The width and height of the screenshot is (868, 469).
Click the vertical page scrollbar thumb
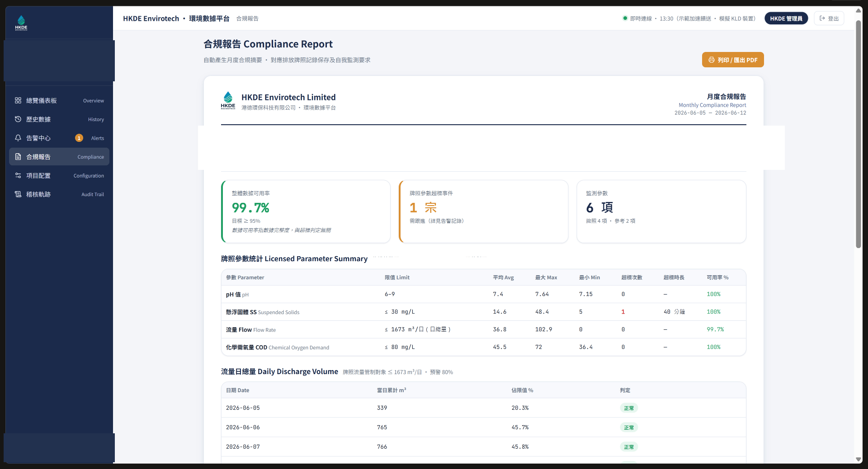tap(858, 134)
